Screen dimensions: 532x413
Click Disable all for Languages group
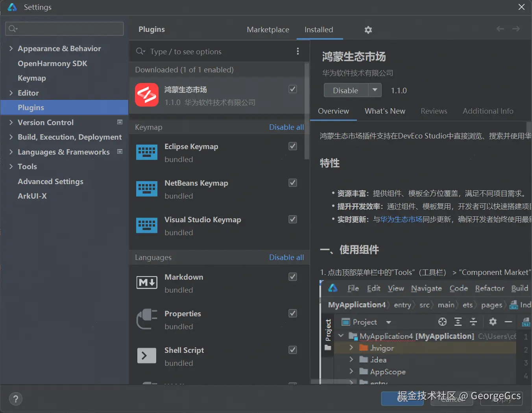point(286,257)
